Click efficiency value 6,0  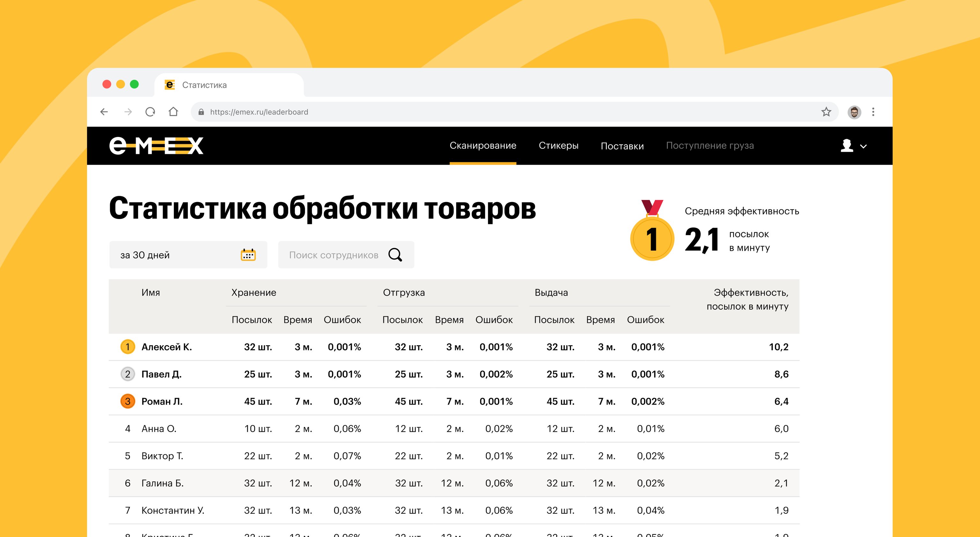coord(781,428)
